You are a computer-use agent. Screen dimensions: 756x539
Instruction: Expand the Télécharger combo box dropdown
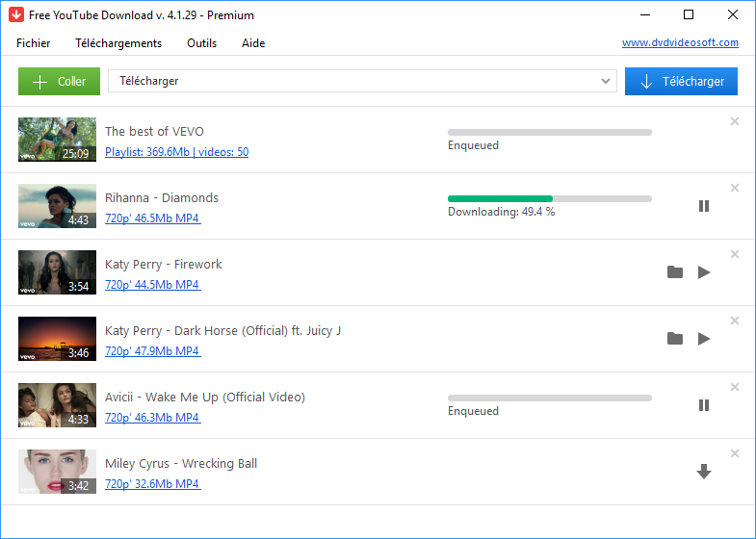(606, 82)
